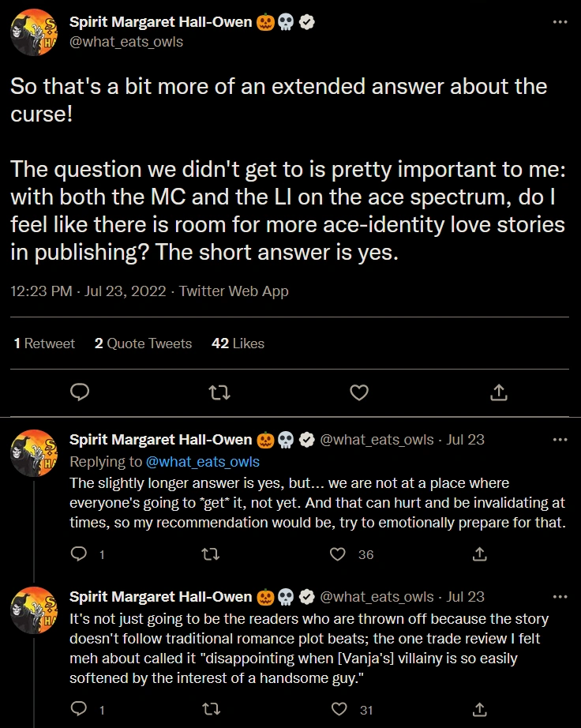Open more options on main tweet
Image resolution: width=581 pixels, height=728 pixels.
click(x=560, y=22)
